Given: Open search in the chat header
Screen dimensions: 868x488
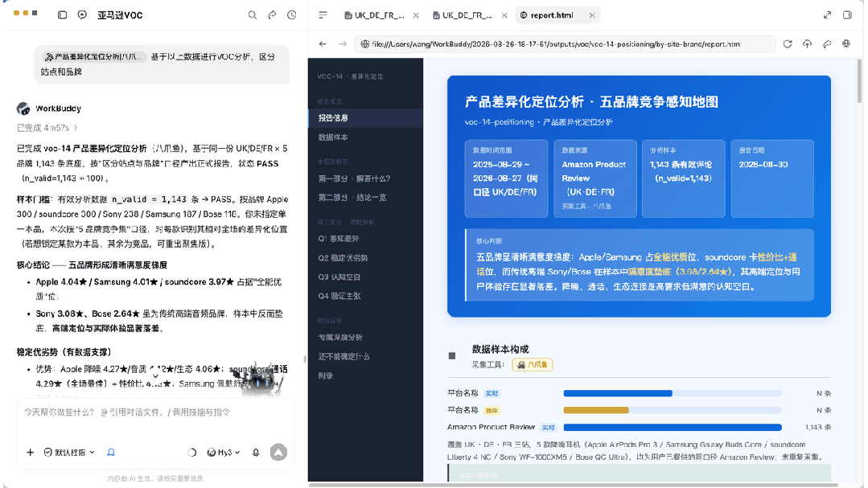Looking at the screenshot, I should coord(253,15).
